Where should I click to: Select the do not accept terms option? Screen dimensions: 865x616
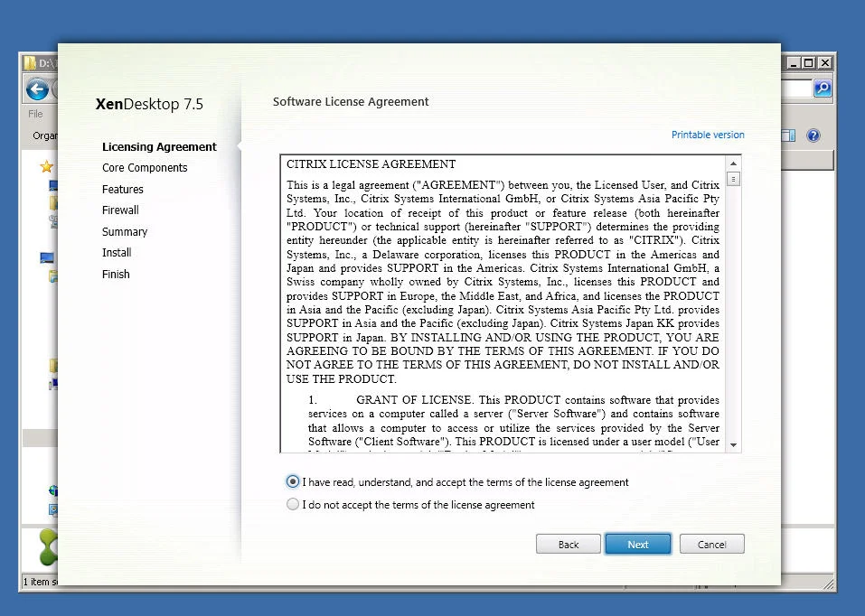pos(293,504)
